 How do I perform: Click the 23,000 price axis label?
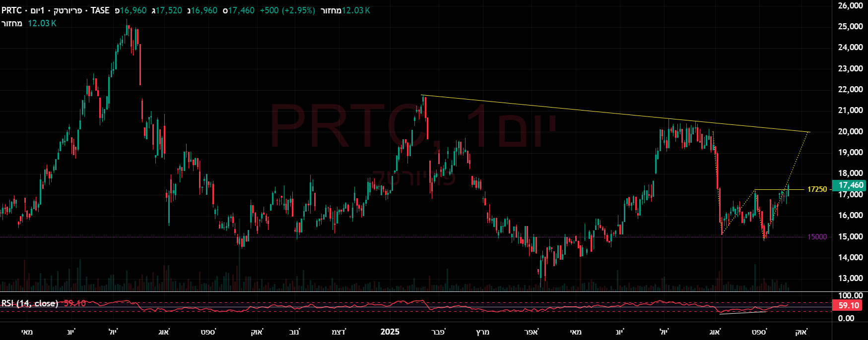click(851, 68)
